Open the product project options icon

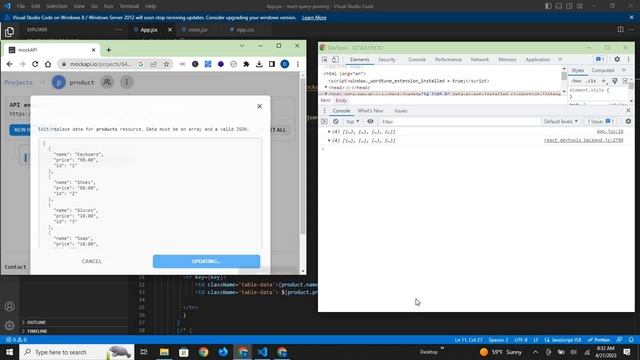[x=127, y=82]
